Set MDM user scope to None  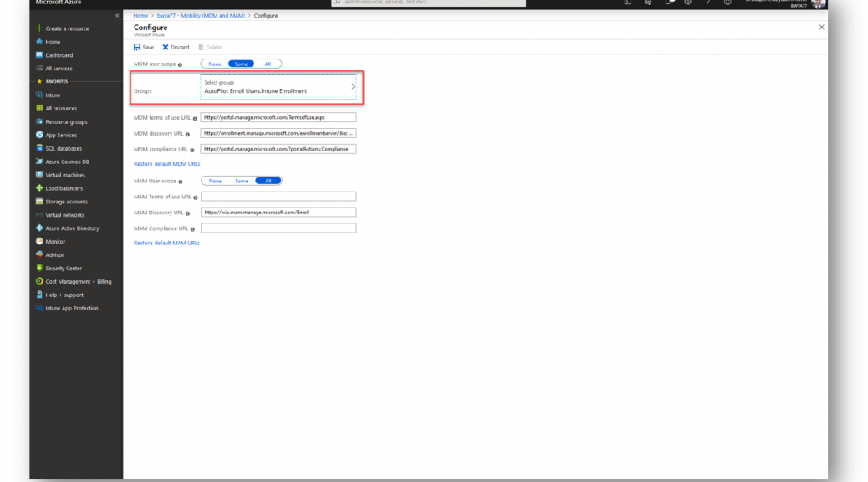click(215, 64)
